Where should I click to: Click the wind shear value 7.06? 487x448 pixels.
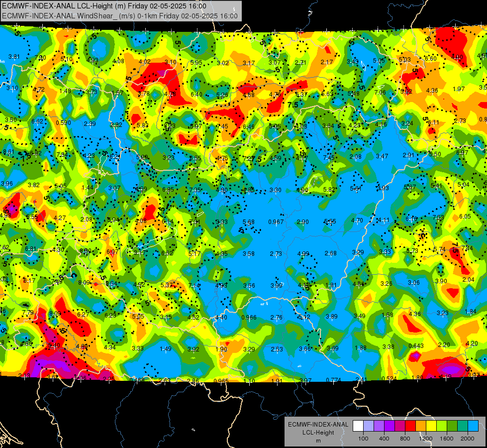380,92
